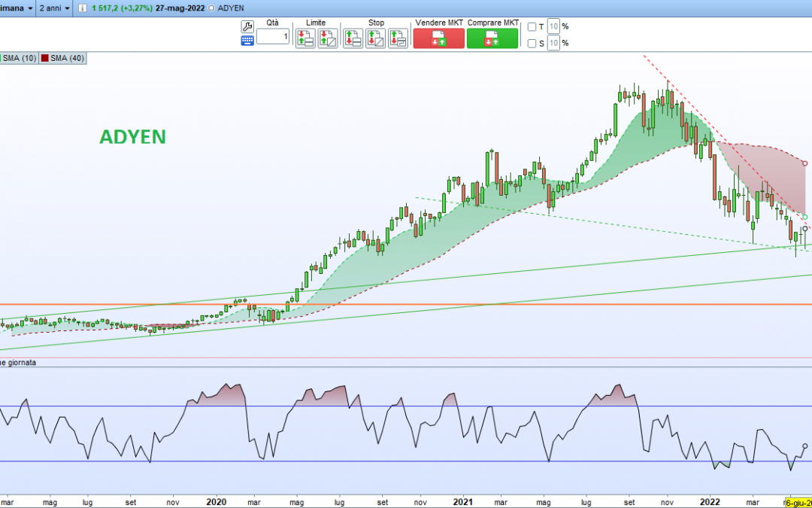Enable the T percent checkbox

(x=532, y=26)
